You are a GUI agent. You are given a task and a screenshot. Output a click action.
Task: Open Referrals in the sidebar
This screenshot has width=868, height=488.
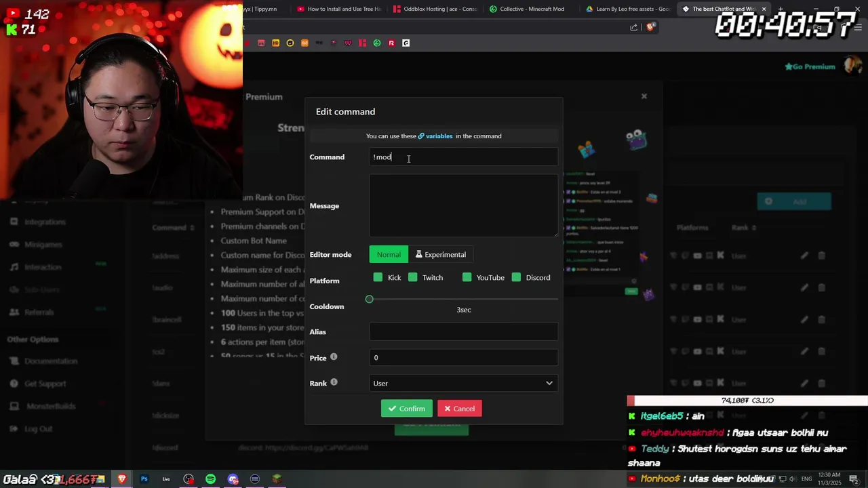tap(39, 312)
